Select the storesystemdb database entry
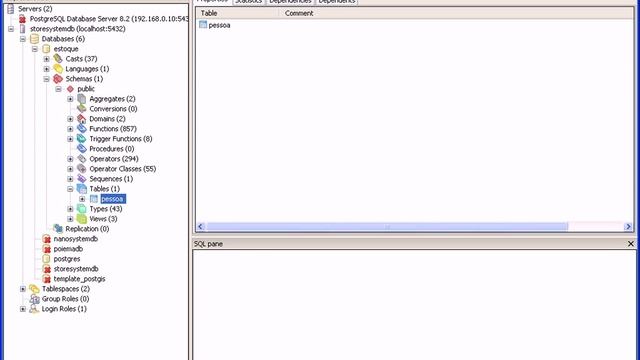The width and height of the screenshot is (640, 360). pyautogui.click(x=76, y=269)
